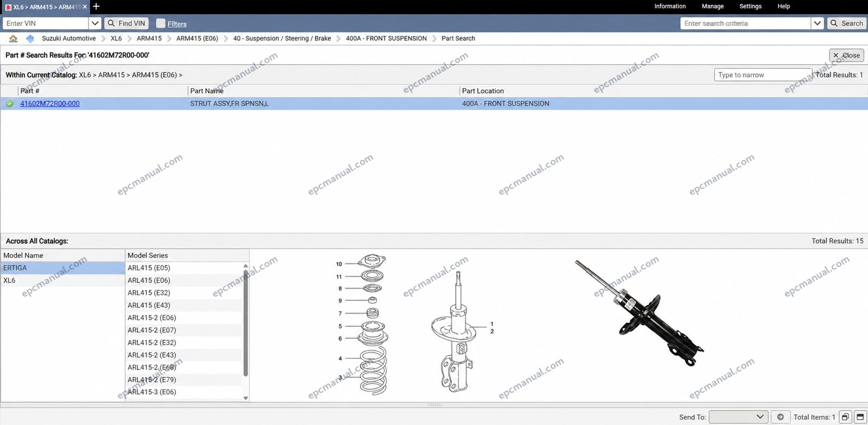Expand the Enter VIN dropdown arrow
Screen dimensions: 868x425
click(x=95, y=23)
